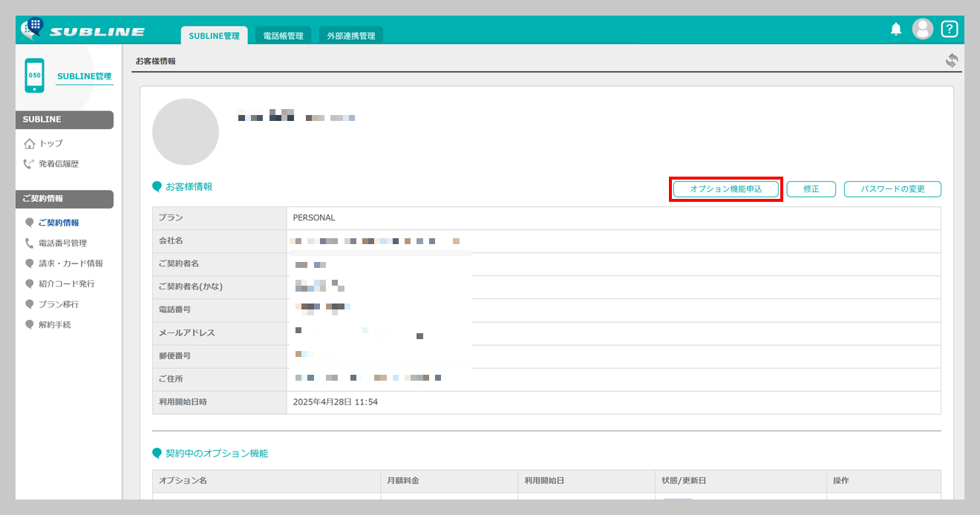Click the bubble icon beside 解約手続
The width and height of the screenshot is (980, 515).
[30, 324]
